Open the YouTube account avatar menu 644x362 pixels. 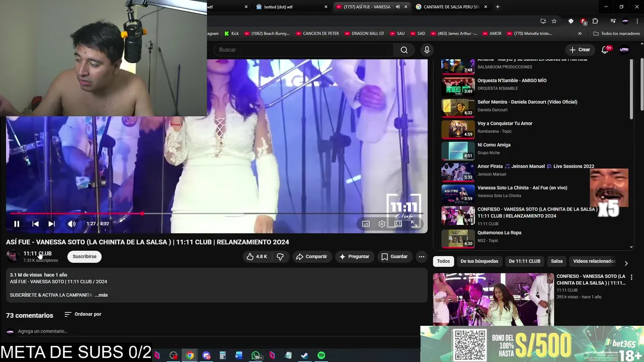pos(624,50)
